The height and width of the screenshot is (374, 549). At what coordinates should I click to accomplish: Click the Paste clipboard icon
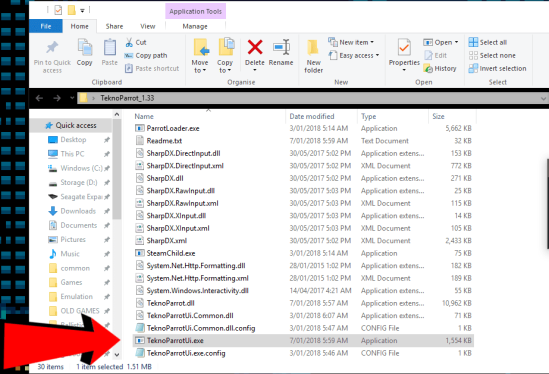click(110, 47)
